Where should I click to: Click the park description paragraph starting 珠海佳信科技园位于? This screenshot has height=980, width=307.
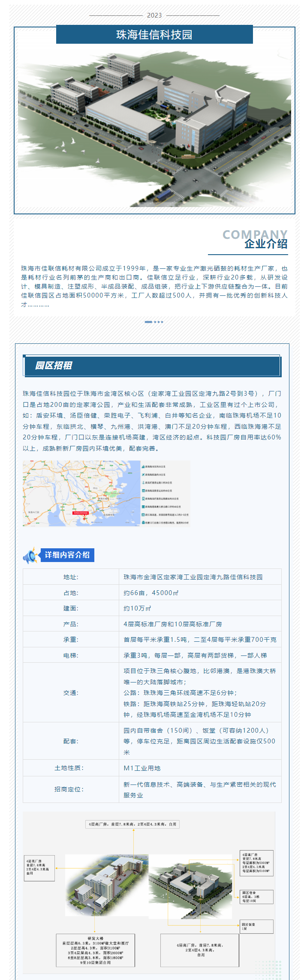pos(152,421)
